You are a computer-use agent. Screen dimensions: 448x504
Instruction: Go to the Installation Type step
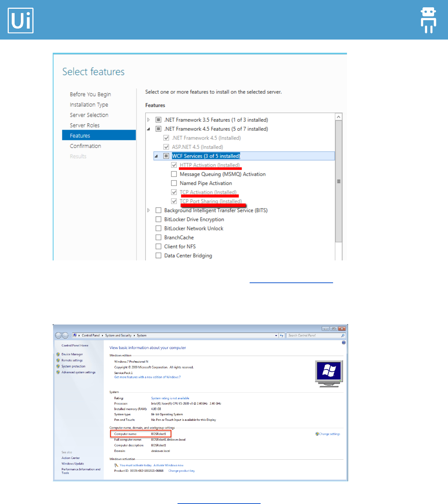tap(89, 105)
